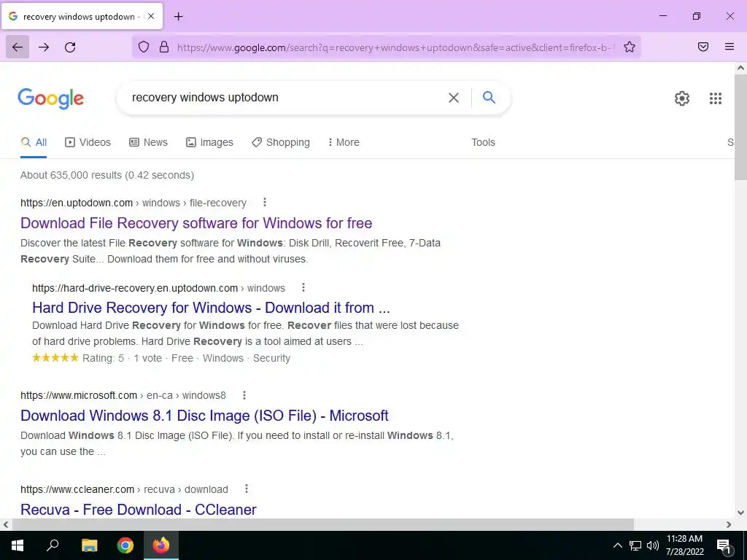Bookmark this page with the star

(630, 47)
